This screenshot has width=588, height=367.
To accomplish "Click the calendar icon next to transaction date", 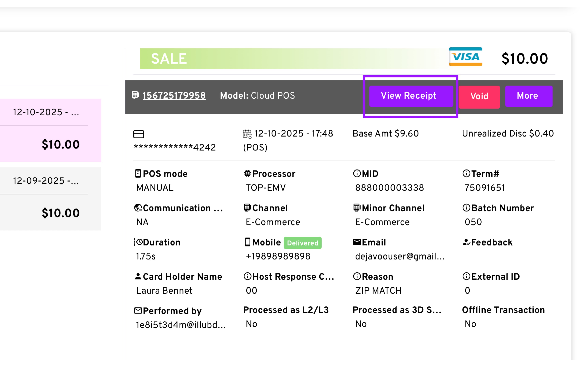I will tap(247, 134).
